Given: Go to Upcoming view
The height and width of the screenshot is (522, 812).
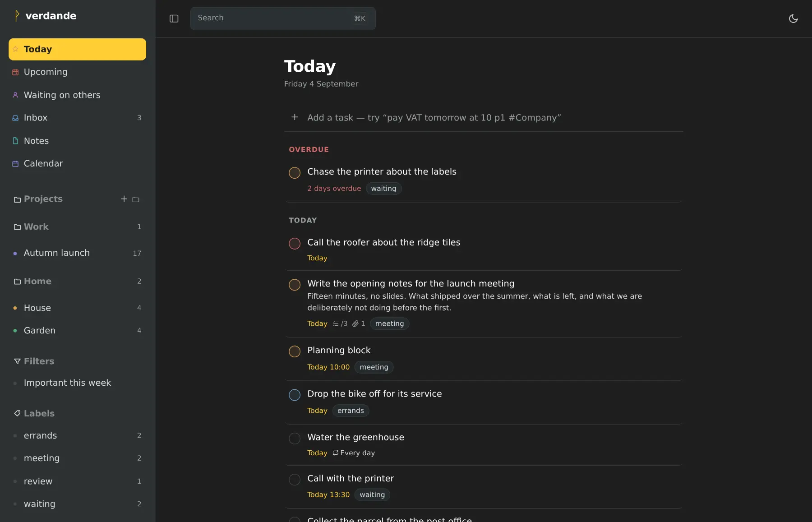Looking at the screenshot, I should (77, 72).
